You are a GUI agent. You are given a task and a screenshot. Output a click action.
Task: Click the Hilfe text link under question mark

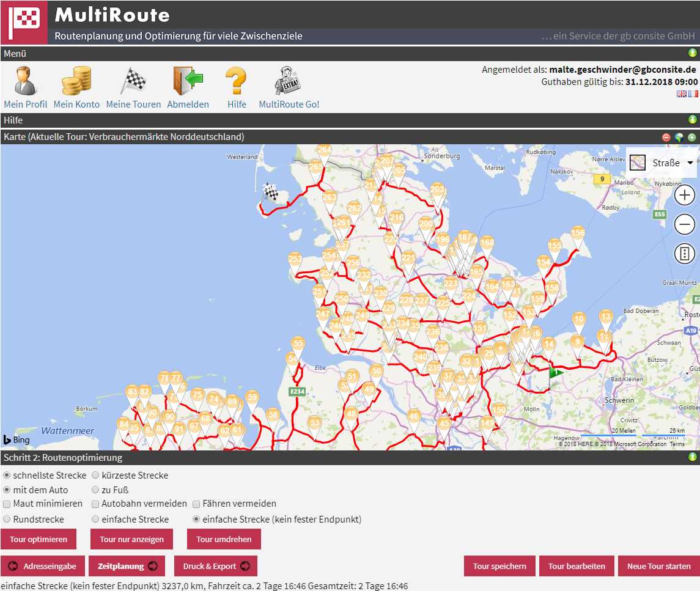point(237,105)
